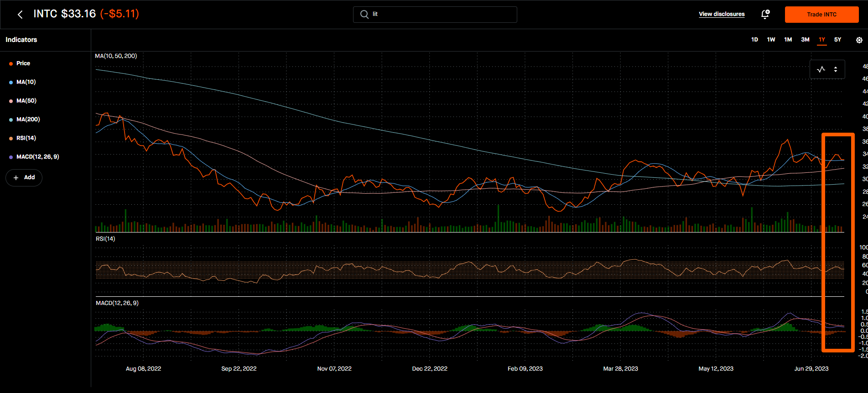Click the Sep 22, 2022 date label

pyautogui.click(x=239, y=369)
